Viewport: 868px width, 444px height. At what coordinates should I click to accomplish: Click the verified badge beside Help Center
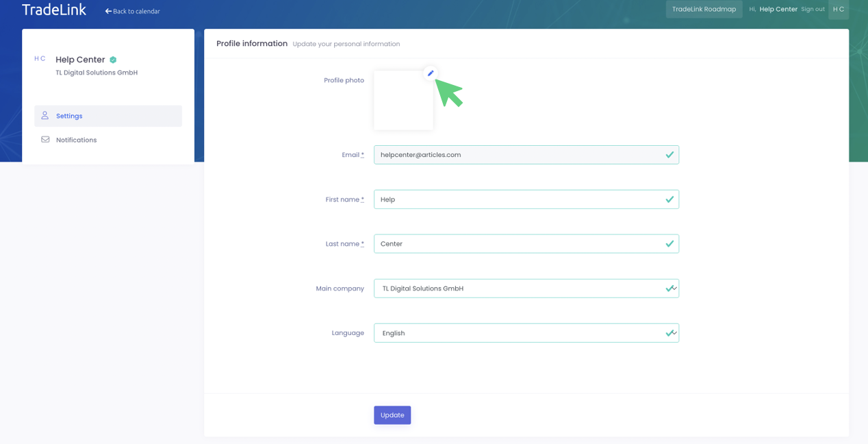point(113,60)
